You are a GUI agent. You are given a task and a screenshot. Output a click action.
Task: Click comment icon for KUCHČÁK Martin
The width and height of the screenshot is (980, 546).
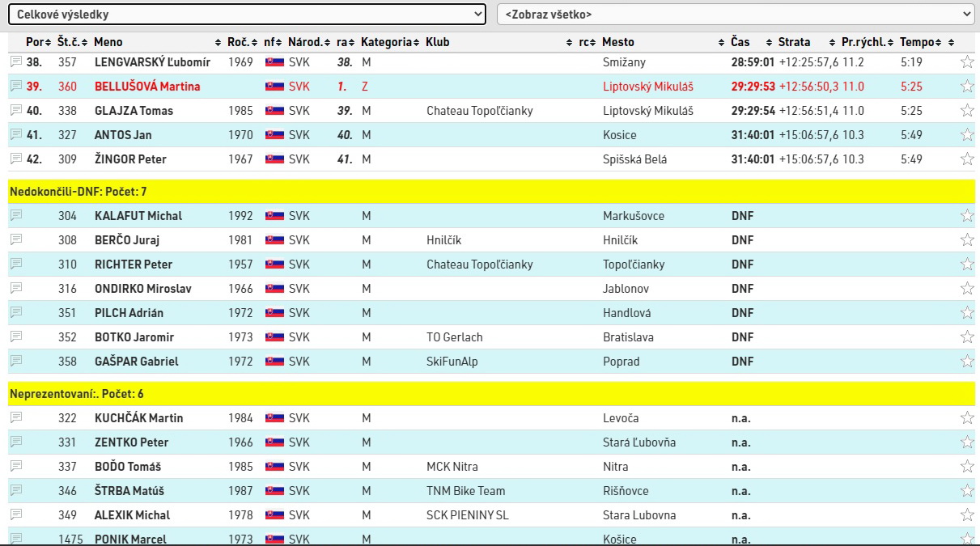16,417
